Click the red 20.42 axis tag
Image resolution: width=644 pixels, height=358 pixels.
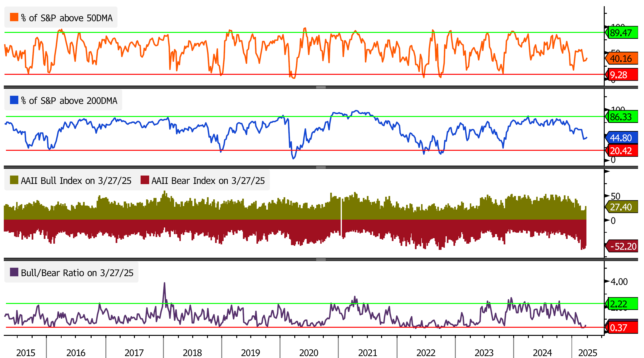(622, 151)
